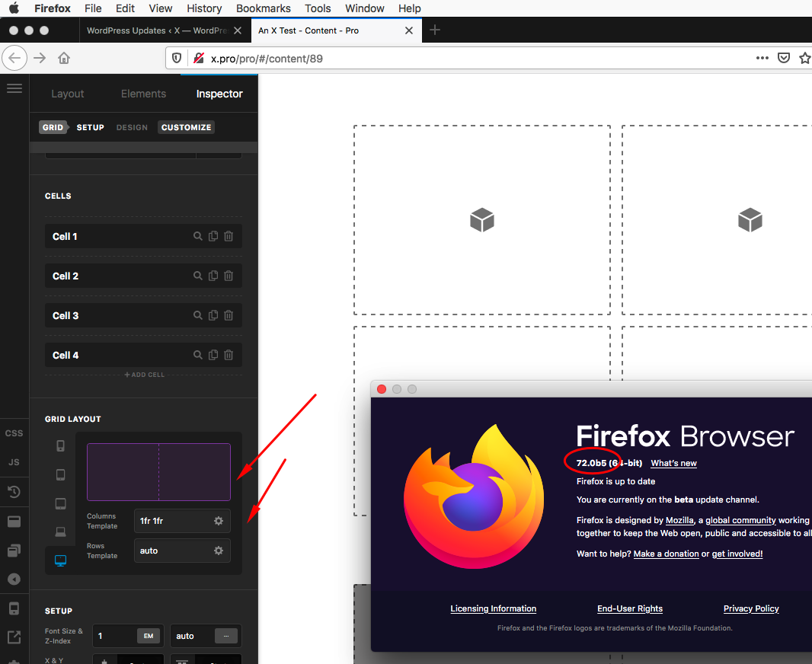Duplicate Cell 1 with the copy icon
Screen dimensions: 812x664
[213, 237]
